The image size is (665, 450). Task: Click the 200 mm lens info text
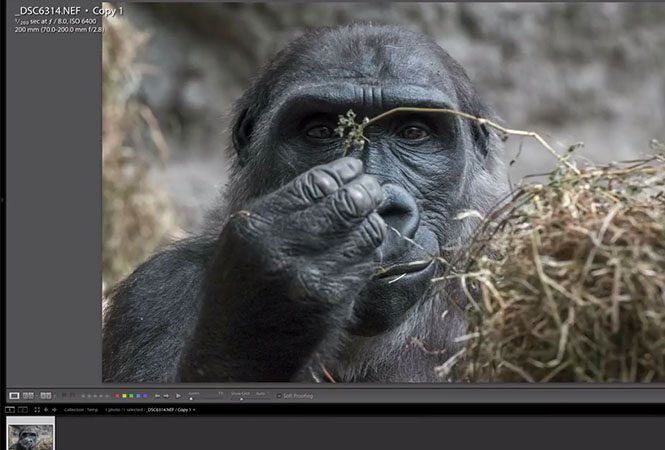point(59,29)
